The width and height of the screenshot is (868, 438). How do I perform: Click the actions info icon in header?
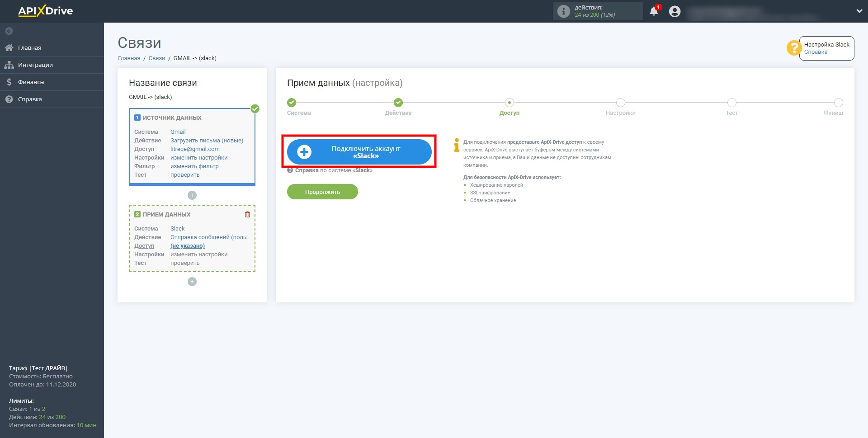pyautogui.click(x=563, y=11)
